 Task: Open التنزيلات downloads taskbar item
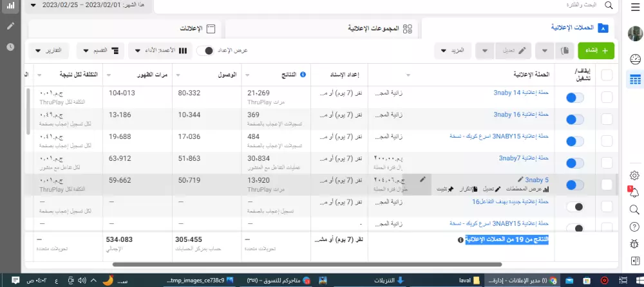pos(389,281)
